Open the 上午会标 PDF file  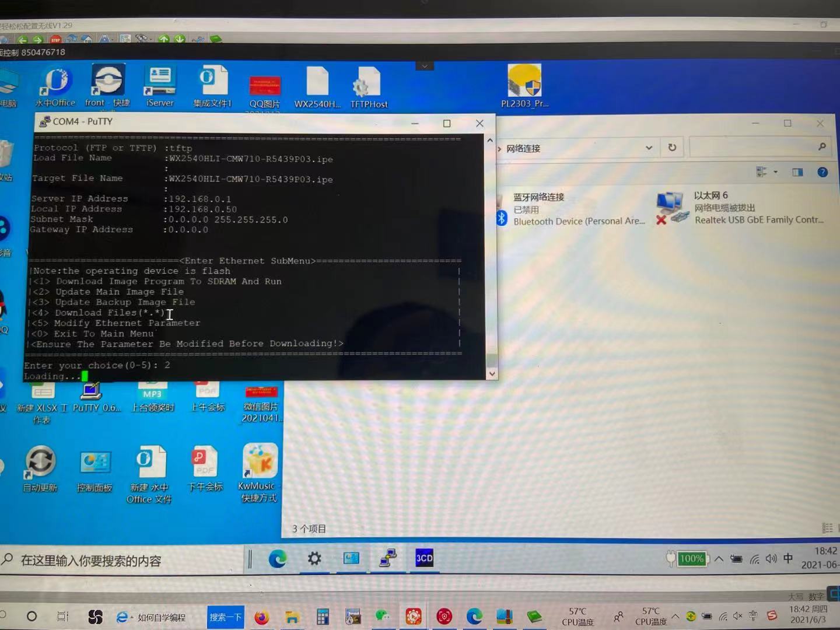pos(208,398)
